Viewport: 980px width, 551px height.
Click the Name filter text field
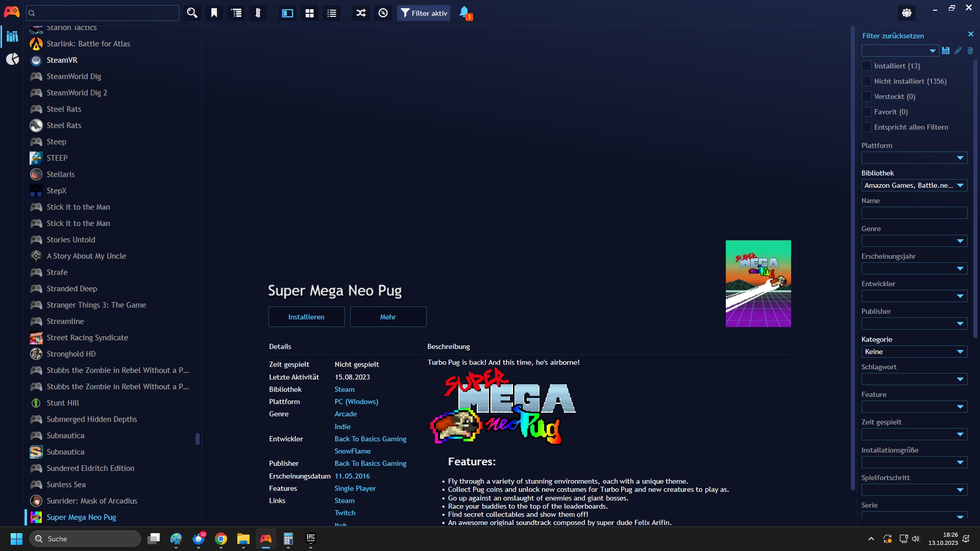coord(914,213)
